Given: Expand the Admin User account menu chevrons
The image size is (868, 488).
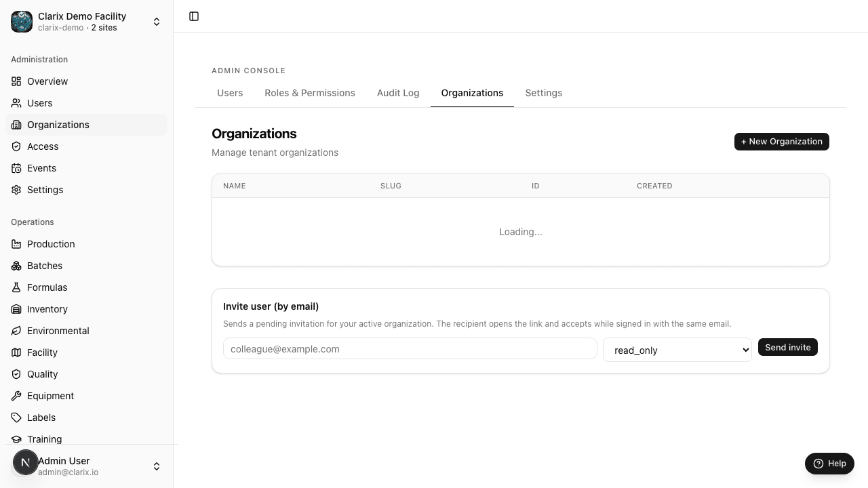Looking at the screenshot, I should (x=157, y=466).
